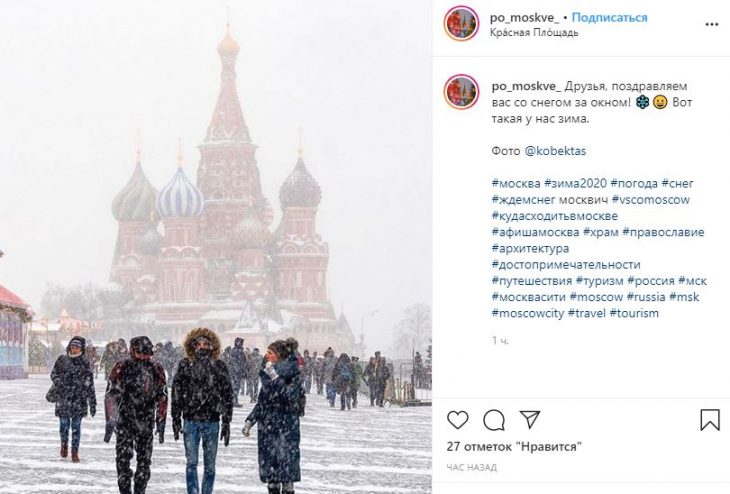Open the #tourism hashtag

click(x=634, y=313)
